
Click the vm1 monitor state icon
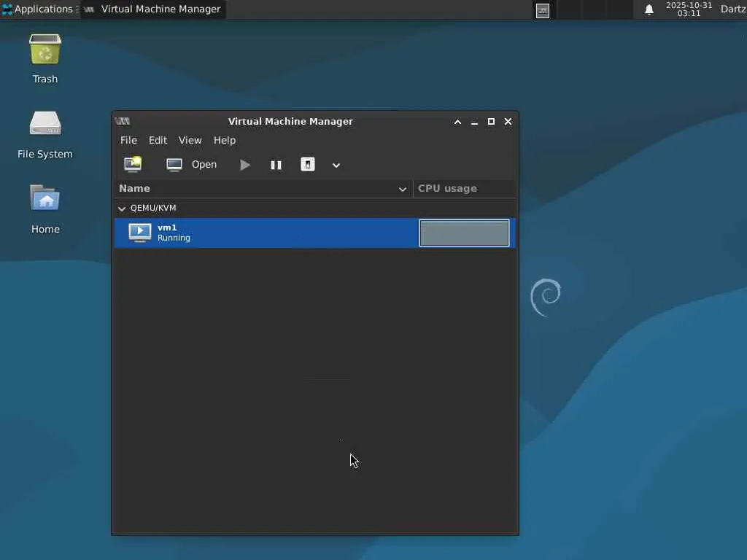(140, 233)
